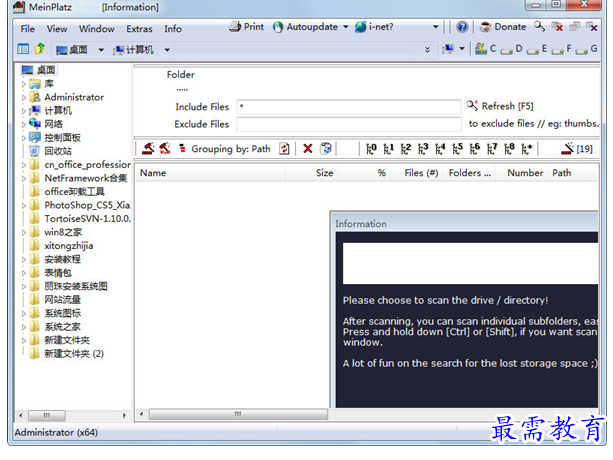Expand the NetFramework合集 folder node
This screenshot has height=460, width=613.
(x=24, y=179)
